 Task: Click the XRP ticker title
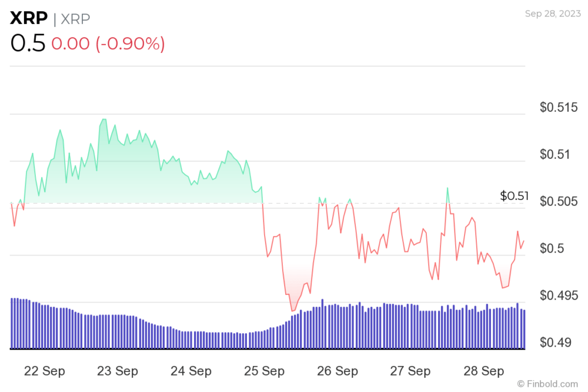tap(29, 18)
